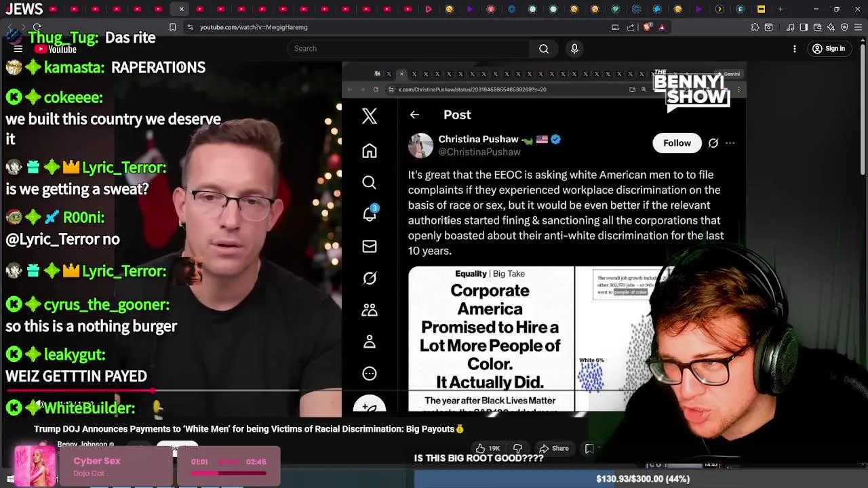The height and width of the screenshot is (488, 868).
Task: Switch to the yellow highlighted last tab
Action: coord(761,9)
